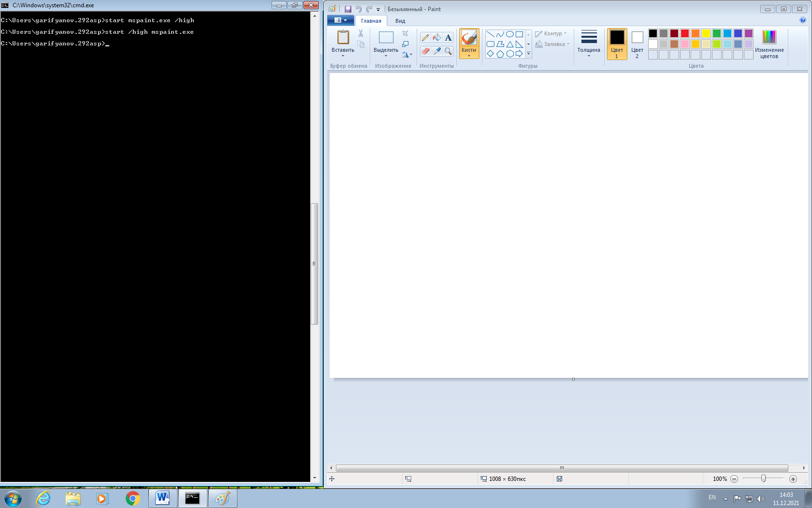This screenshot has height=508, width=812.
Task: Open Google Chrome from taskbar
Action: click(132, 498)
